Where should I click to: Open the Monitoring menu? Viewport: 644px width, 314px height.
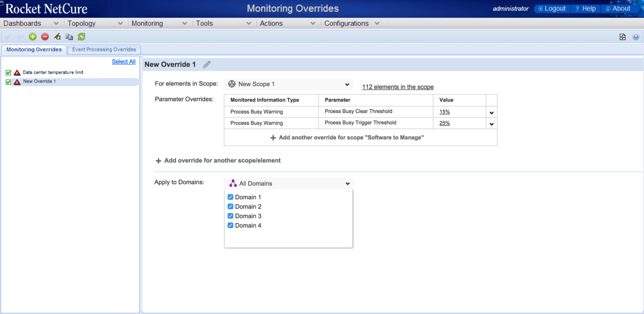point(159,23)
